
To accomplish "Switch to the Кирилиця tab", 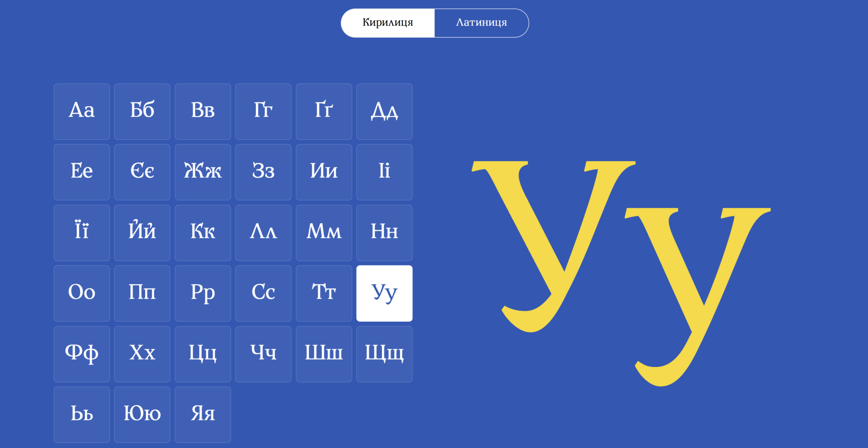I will pyautogui.click(x=388, y=23).
